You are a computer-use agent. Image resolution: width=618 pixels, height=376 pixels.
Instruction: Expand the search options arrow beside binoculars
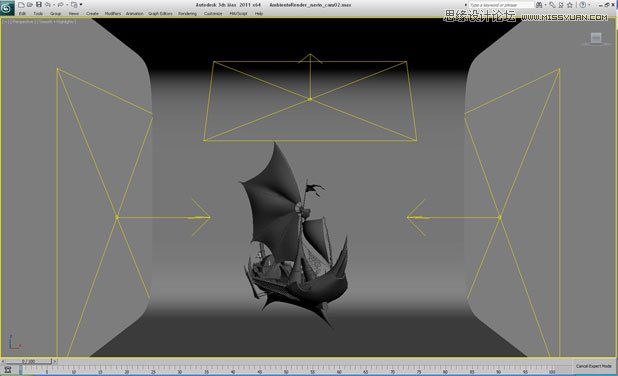tap(545, 5)
